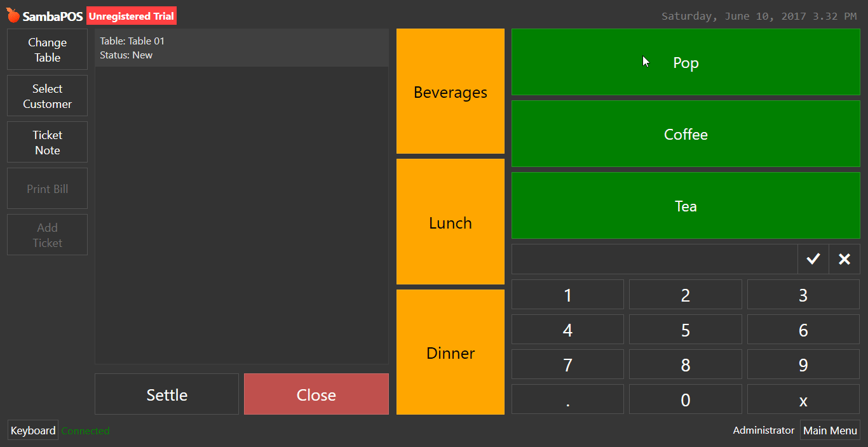Go to Main Menu
Image resolution: width=868 pixels, height=447 pixels.
click(830, 430)
